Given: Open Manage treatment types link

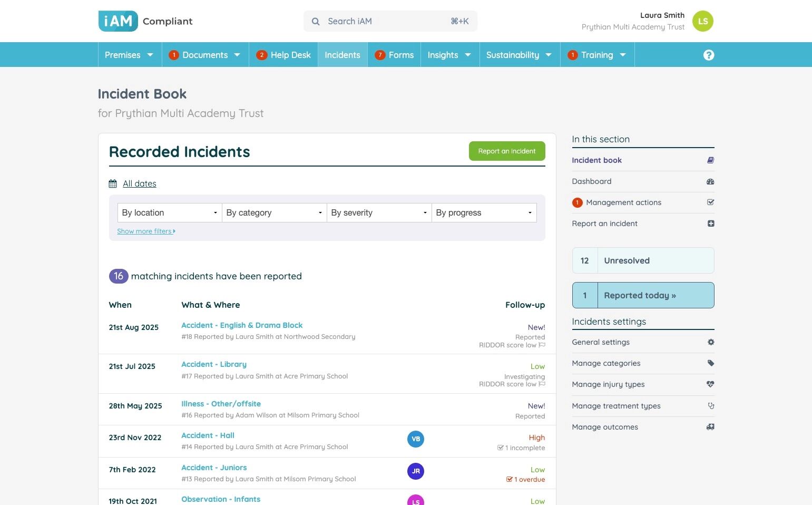Looking at the screenshot, I should click(616, 406).
